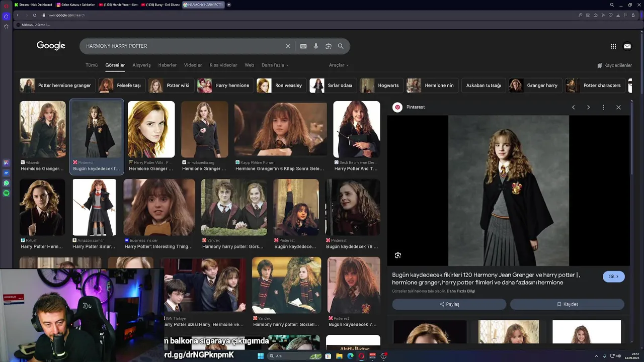Switch to Gelen Kutusu Sohbetler browser tab
The image size is (644, 362).
point(75,5)
